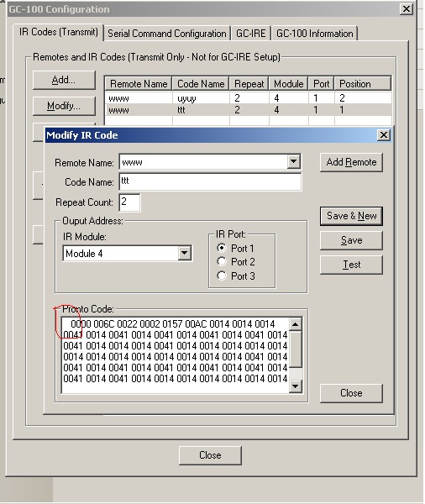Switch to Serial Command Configuration tab
This screenshot has width=425, height=504.
click(x=167, y=34)
